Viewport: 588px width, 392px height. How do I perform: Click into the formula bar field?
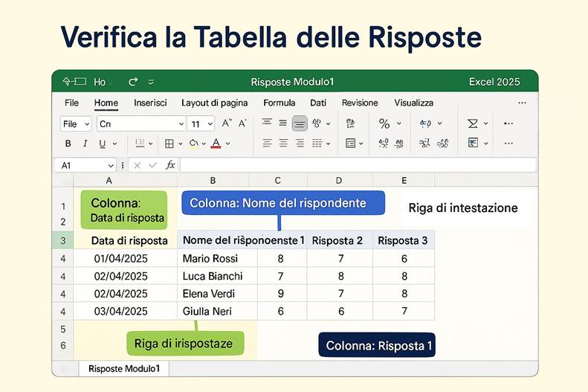click(358, 165)
